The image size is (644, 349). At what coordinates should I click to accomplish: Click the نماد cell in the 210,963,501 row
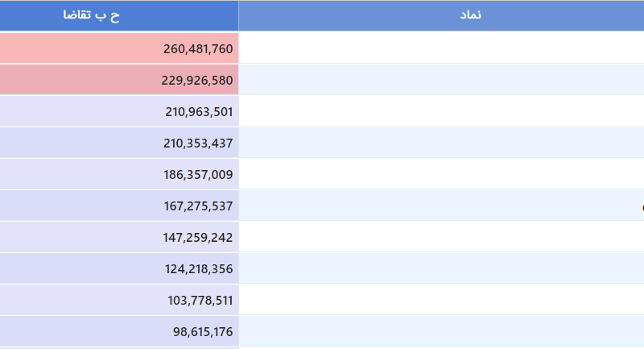coord(441,111)
